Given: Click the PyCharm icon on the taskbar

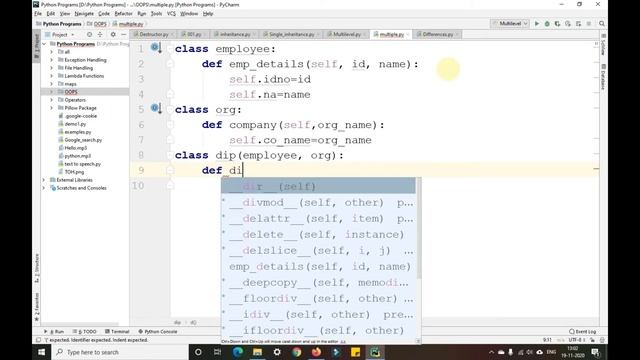Looking at the screenshot, I should point(375,352).
